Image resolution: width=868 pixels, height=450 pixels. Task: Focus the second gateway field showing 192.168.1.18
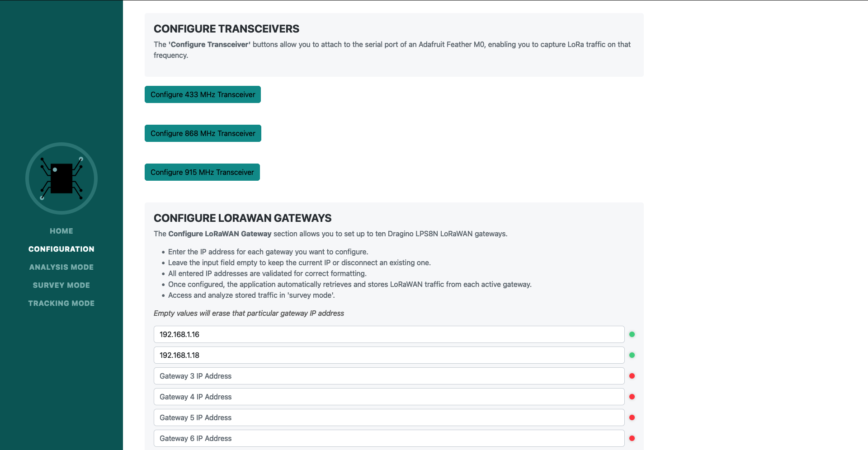[389, 355]
